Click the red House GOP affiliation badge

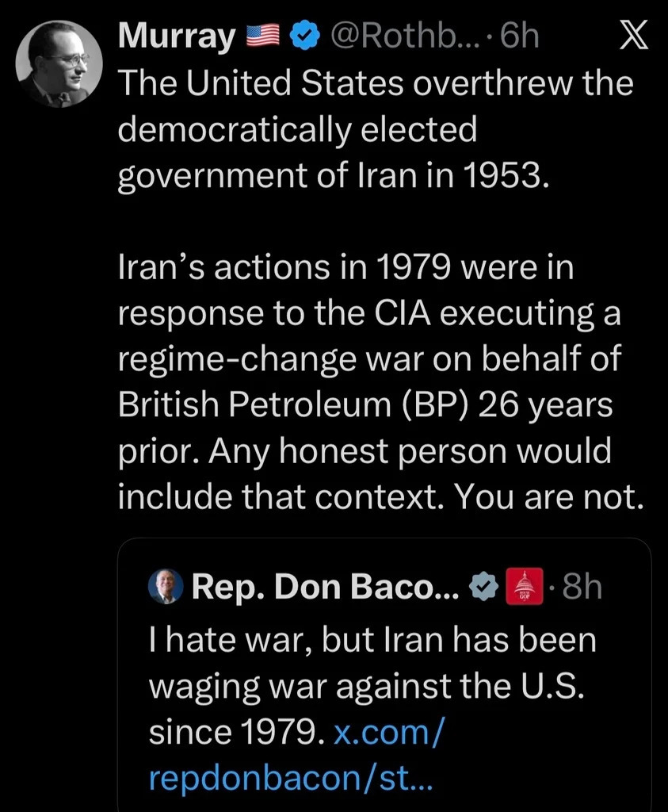pos(522,588)
